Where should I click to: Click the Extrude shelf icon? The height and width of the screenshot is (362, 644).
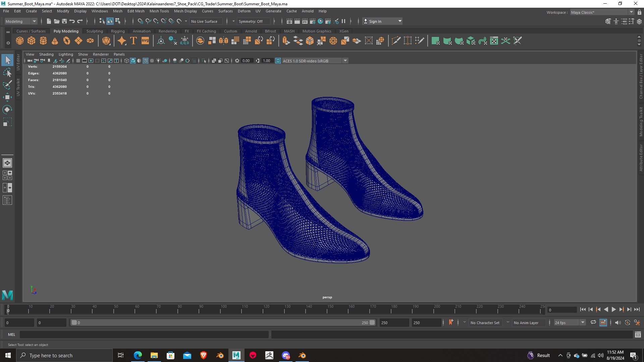286,41
